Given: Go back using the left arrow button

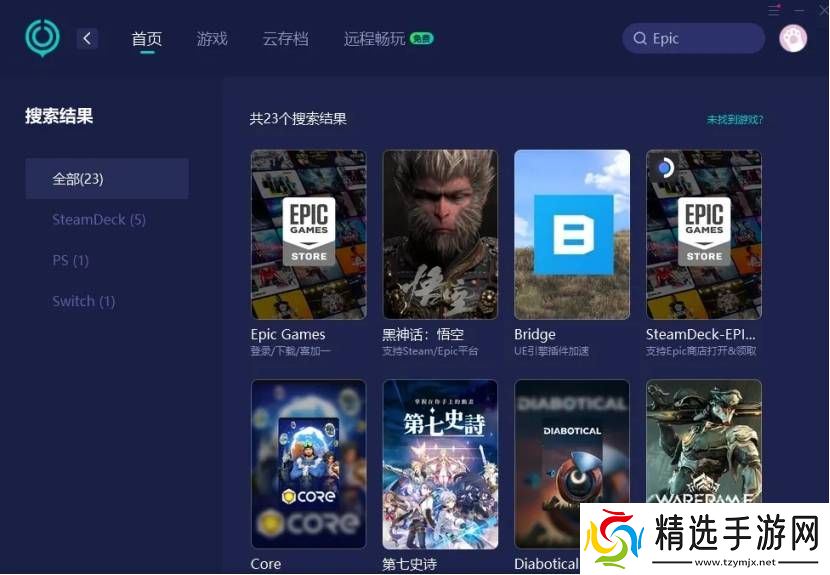Looking at the screenshot, I should (x=87, y=38).
